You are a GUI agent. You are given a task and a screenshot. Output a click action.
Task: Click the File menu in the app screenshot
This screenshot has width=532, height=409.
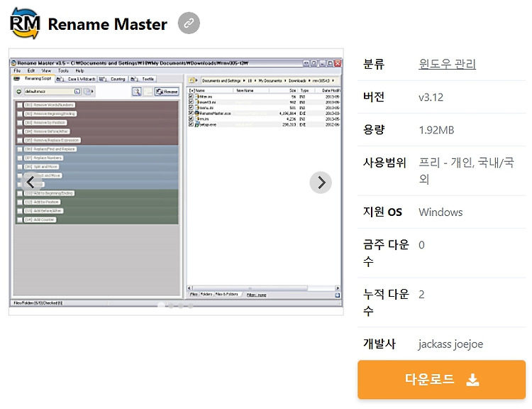click(17, 71)
